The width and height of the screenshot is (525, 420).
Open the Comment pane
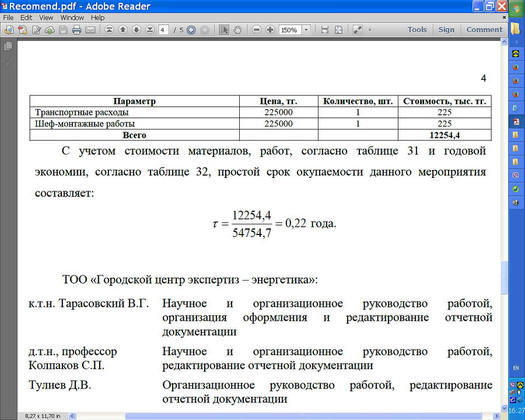484,30
